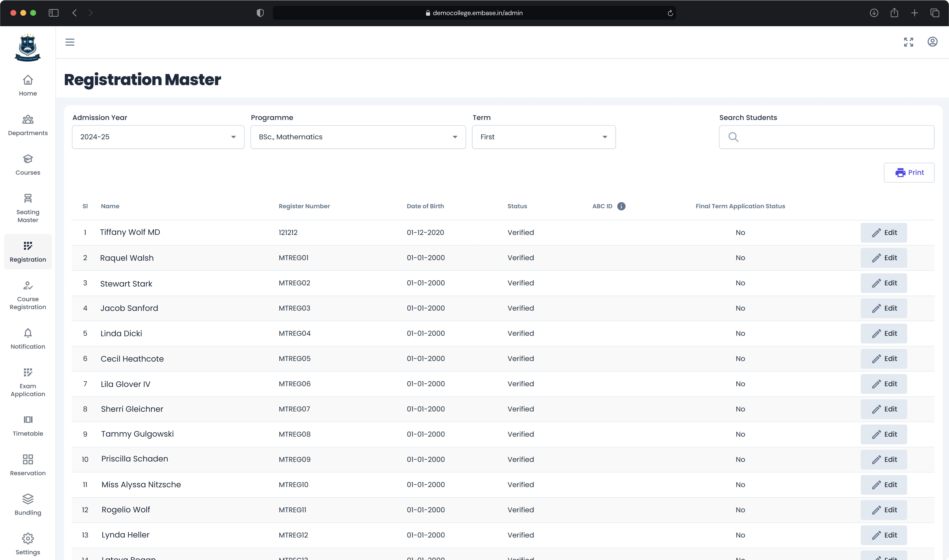Viewport: 949px width, 560px height.
Task: Open Timetable in sidebar
Action: tap(28, 426)
